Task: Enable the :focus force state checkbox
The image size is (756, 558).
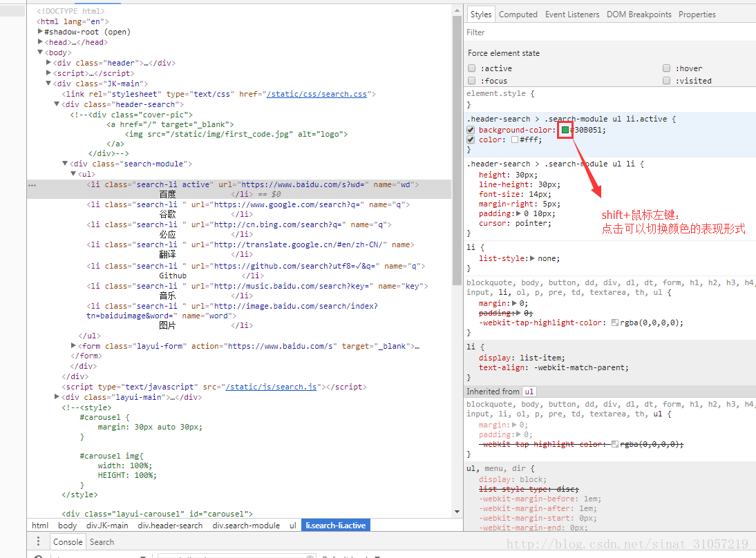Action: 471,81
